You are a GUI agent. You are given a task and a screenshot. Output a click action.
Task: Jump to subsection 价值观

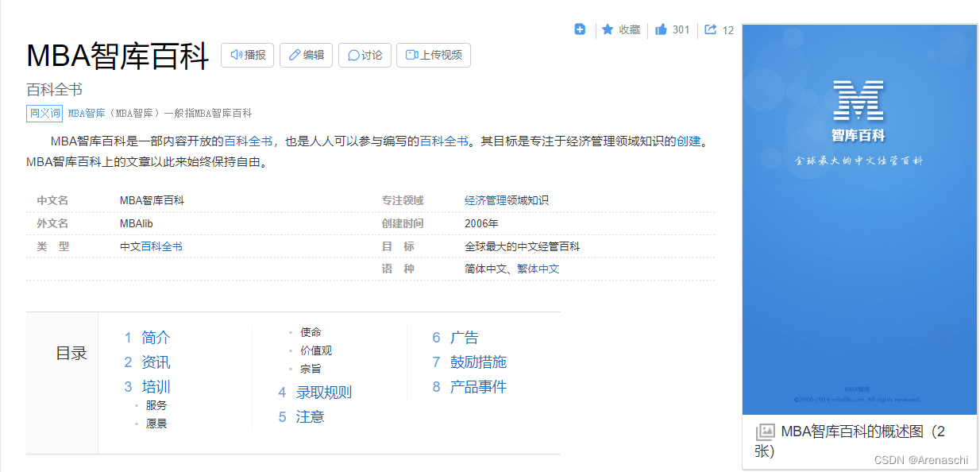(316, 350)
